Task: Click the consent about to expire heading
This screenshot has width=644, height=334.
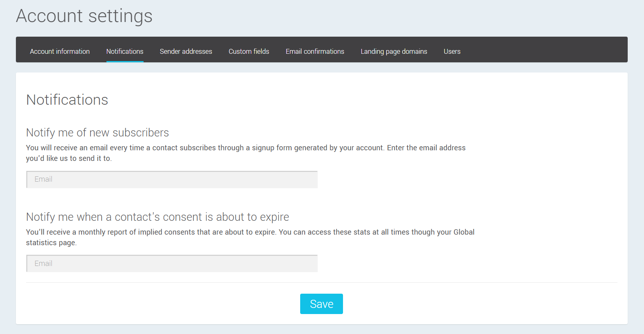Action: 157,217
